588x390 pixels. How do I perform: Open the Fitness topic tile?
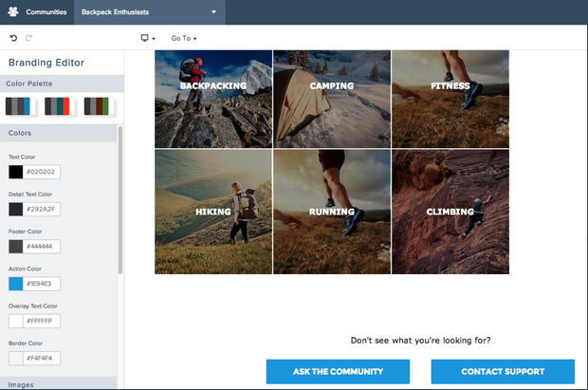(x=450, y=99)
